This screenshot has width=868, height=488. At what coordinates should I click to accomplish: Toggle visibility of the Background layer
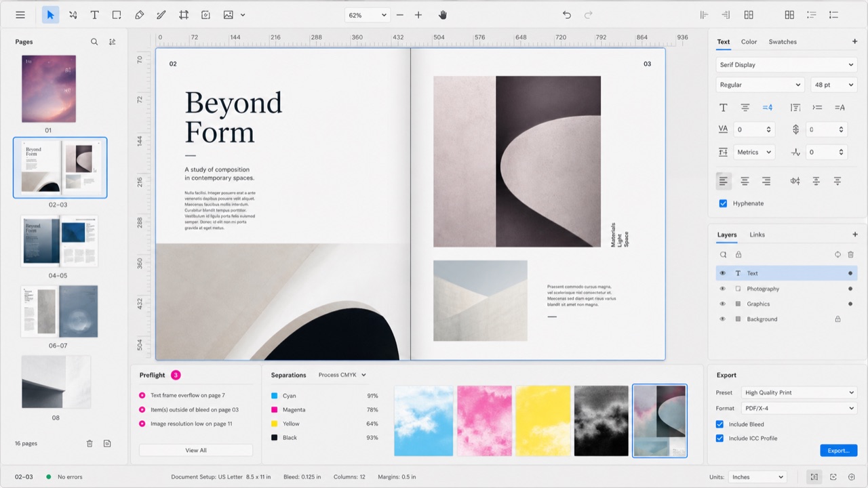click(x=722, y=319)
